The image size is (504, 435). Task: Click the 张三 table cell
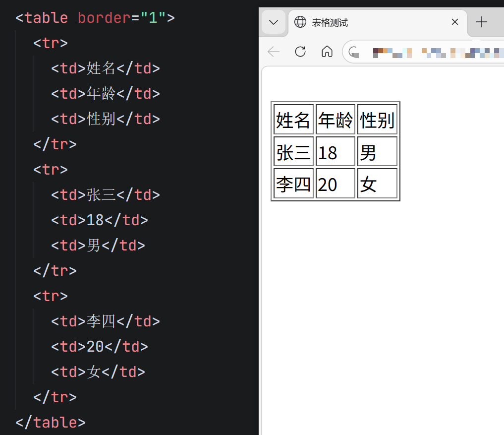click(x=293, y=151)
